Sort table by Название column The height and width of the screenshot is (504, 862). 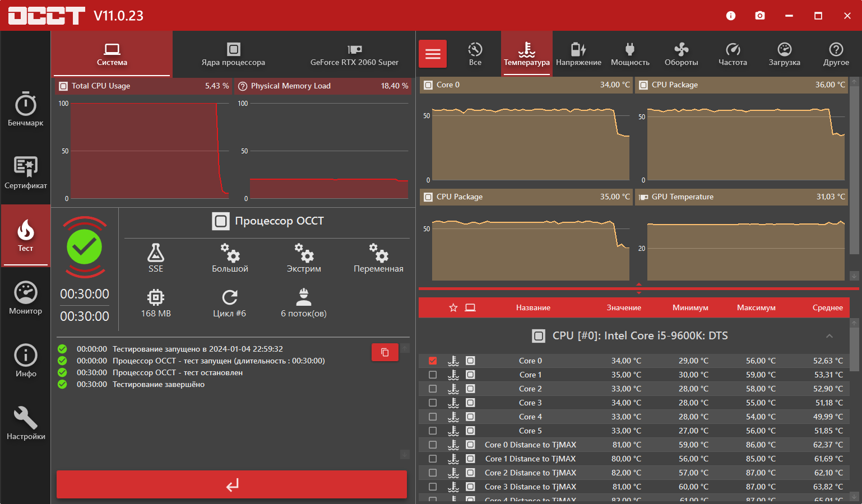tap(533, 307)
